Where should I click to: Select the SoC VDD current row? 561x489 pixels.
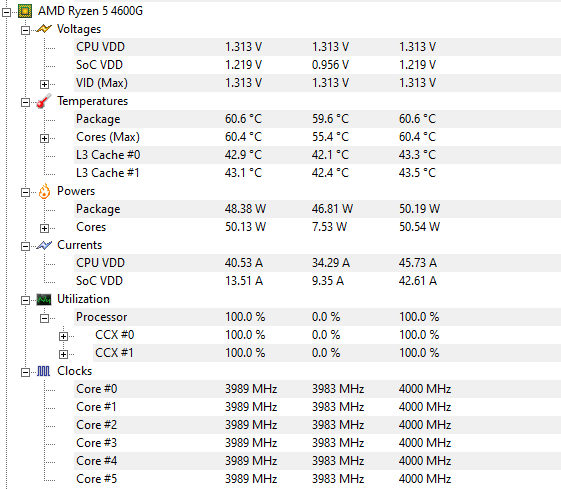317,281
